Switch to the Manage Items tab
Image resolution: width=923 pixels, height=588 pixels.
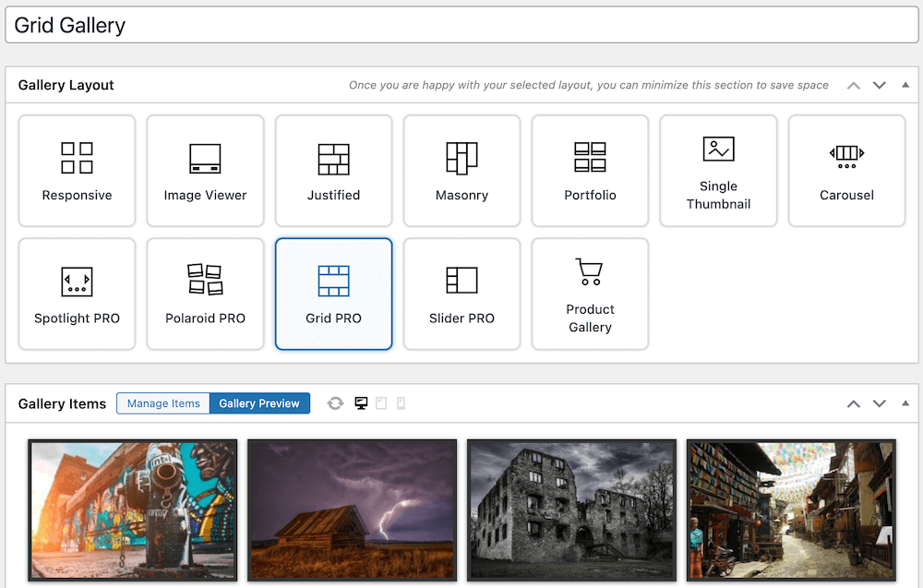click(x=162, y=403)
